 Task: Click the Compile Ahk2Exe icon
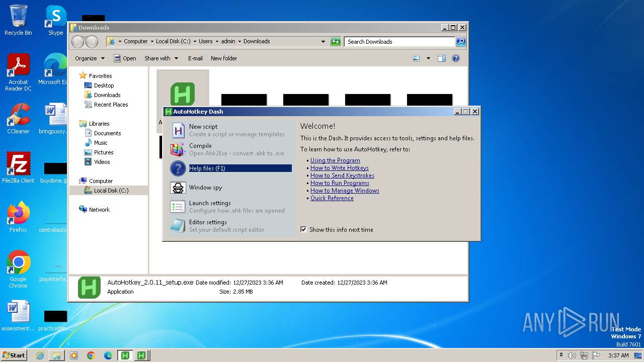178,149
